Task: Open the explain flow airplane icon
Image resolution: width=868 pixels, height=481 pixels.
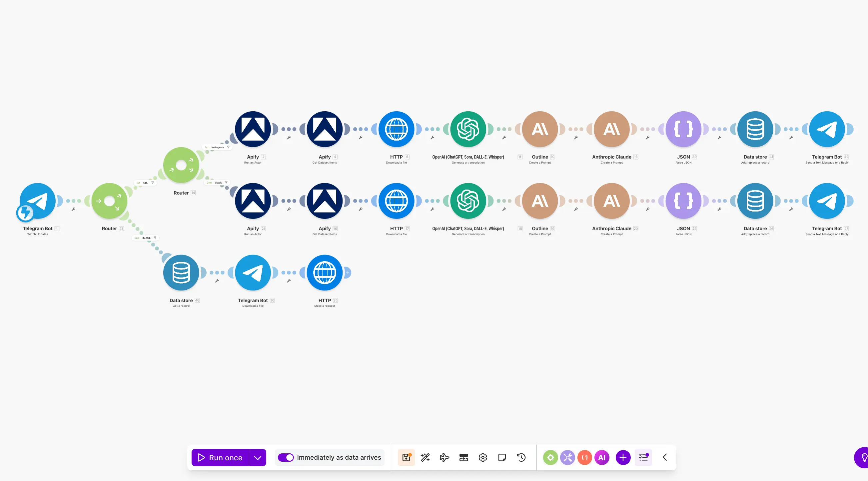Action: (x=444, y=457)
